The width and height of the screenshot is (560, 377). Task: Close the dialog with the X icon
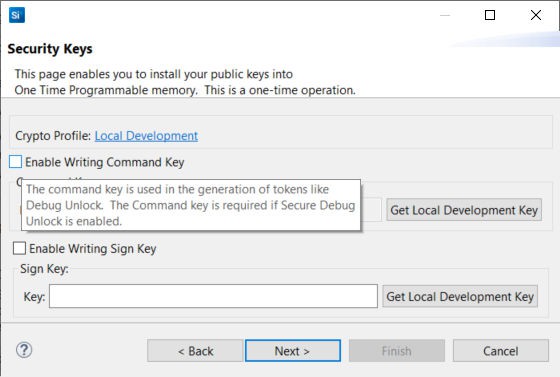(536, 15)
